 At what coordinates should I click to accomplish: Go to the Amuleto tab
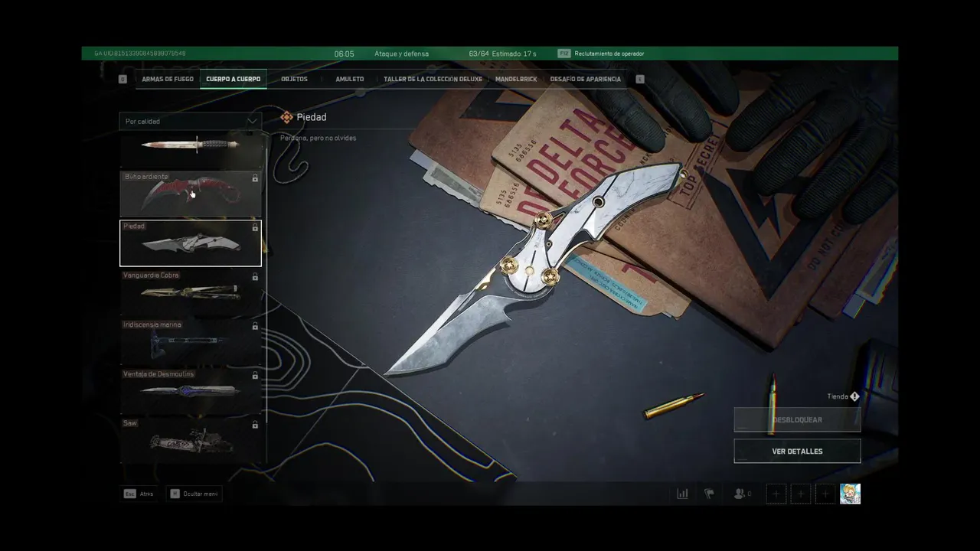[x=349, y=79]
